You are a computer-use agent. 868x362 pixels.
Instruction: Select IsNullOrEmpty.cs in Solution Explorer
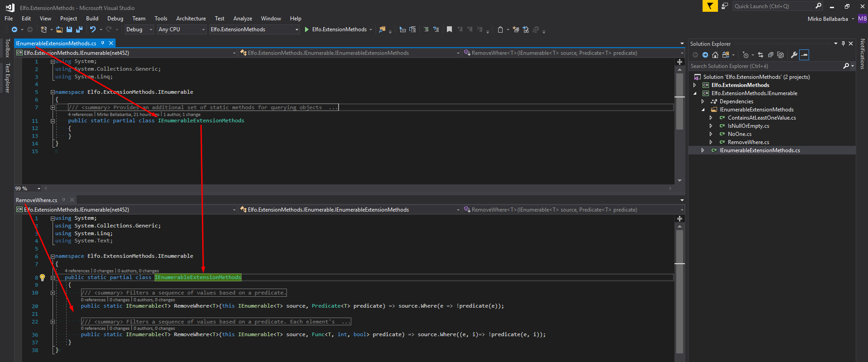click(x=748, y=126)
